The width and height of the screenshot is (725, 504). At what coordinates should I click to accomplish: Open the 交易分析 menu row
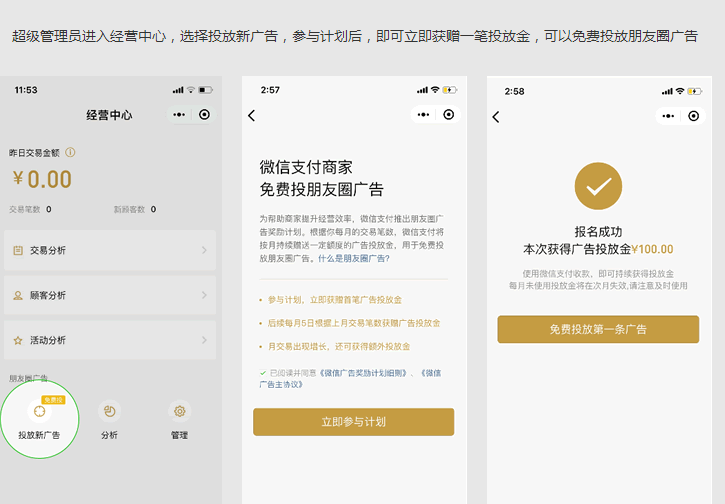coord(110,250)
